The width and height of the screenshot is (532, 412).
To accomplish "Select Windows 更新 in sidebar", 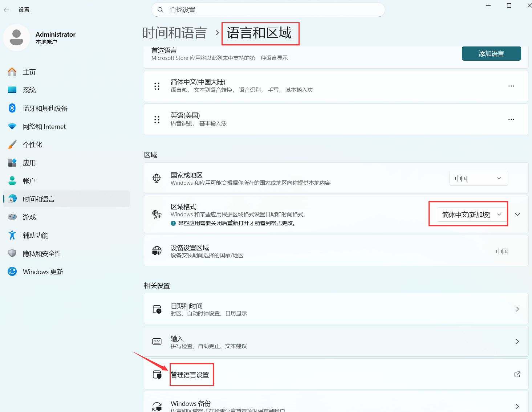I will click(43, 272).
